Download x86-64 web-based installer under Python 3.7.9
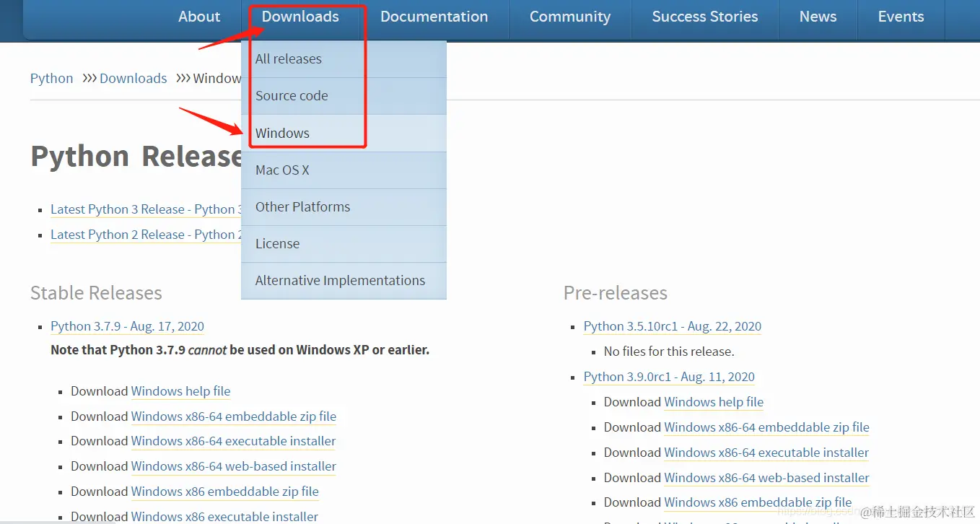Viewport: 980px width, 524px height. [x=234, y=466]
